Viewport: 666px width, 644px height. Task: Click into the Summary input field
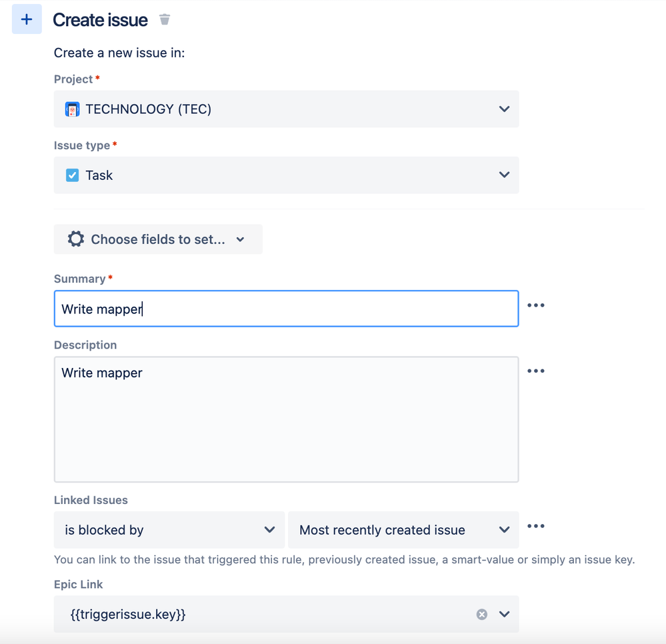click(286, 309)
